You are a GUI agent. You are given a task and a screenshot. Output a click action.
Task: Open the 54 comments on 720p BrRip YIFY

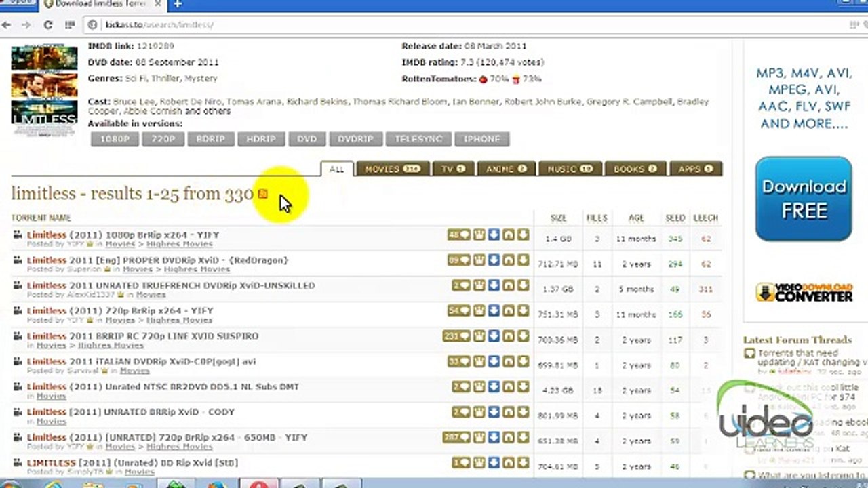458,311
